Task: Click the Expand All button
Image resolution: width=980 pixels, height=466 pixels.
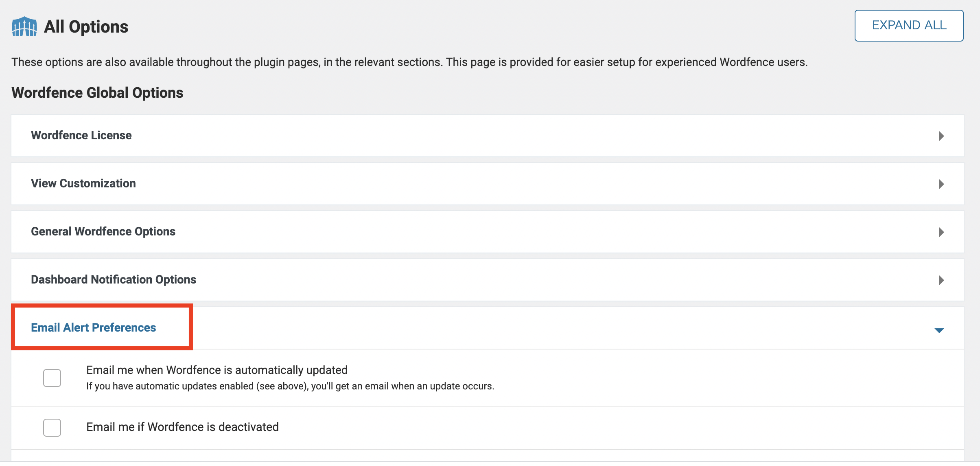Action: [908, 25]
